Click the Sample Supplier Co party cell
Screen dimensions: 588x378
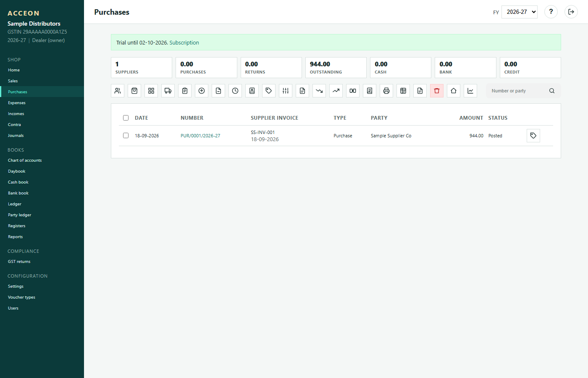[391, 136]
